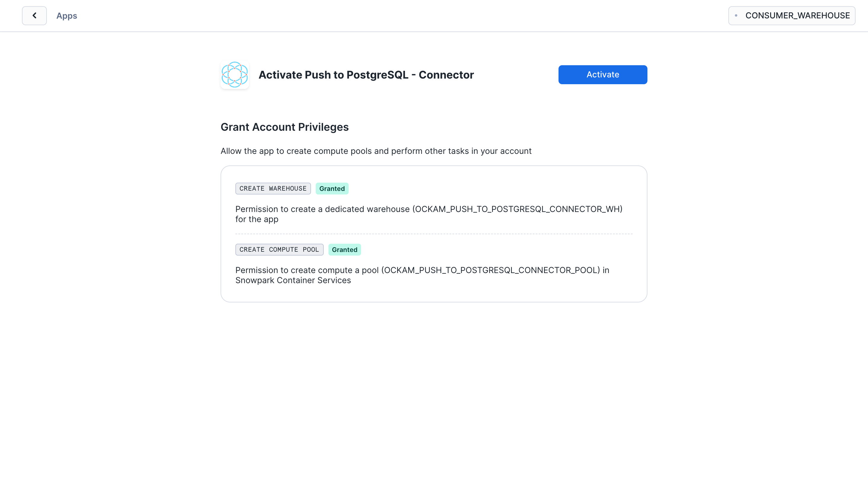
Task: Click the Granted badge beside CREATE COMPUTE POOL
Action: coord(344,250)
